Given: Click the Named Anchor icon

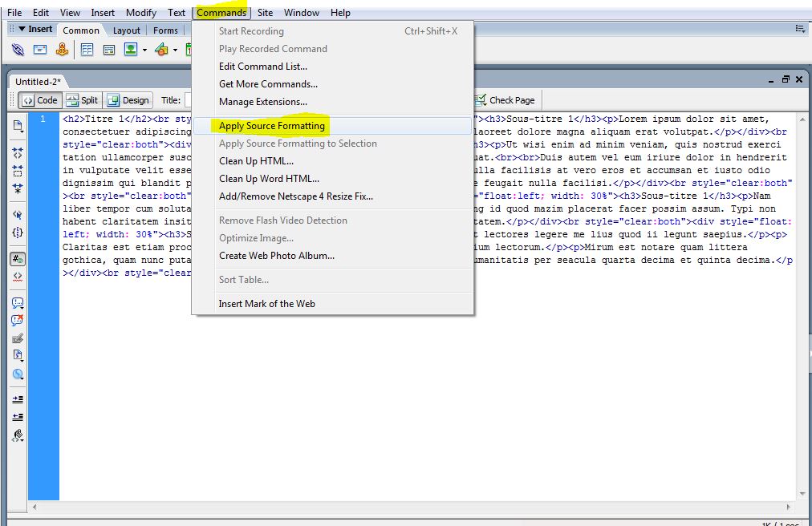Looking at the screenshot, I should point(61,50).
